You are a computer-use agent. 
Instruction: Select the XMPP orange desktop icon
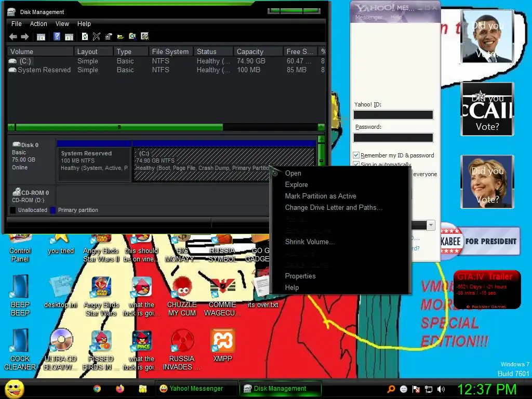tap(222, 345)
